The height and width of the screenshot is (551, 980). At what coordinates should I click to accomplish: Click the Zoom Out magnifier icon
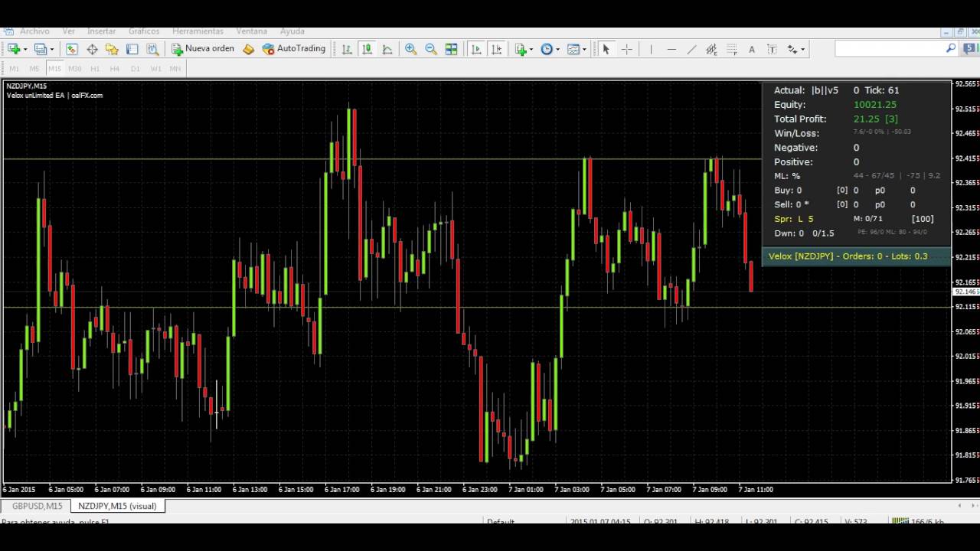click(x=431, y=49)
